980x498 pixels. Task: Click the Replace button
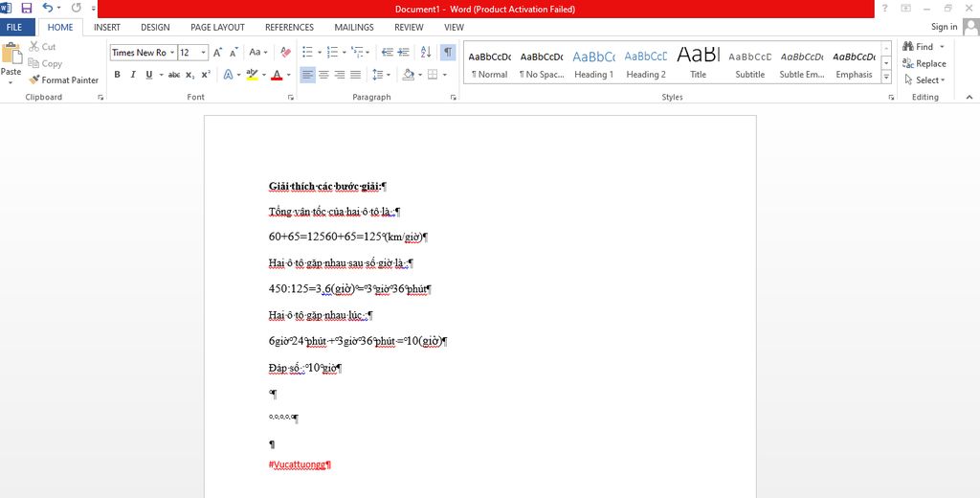(924, 63)
